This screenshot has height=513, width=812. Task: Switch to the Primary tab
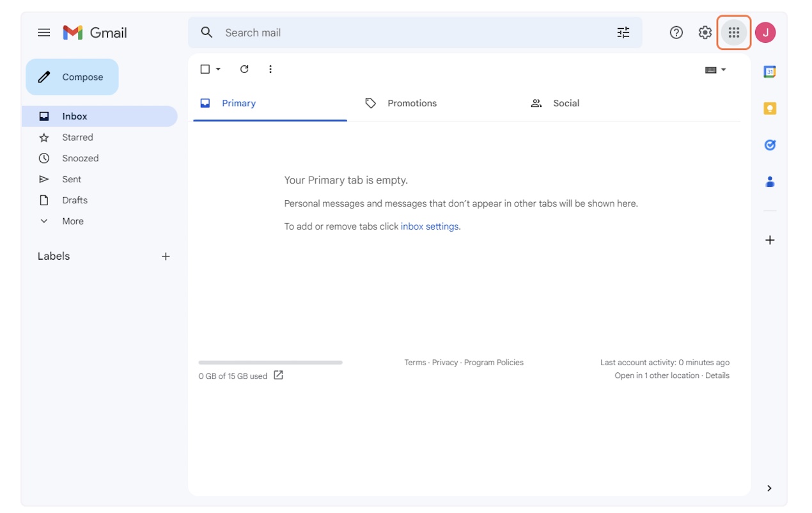[270, 104]
